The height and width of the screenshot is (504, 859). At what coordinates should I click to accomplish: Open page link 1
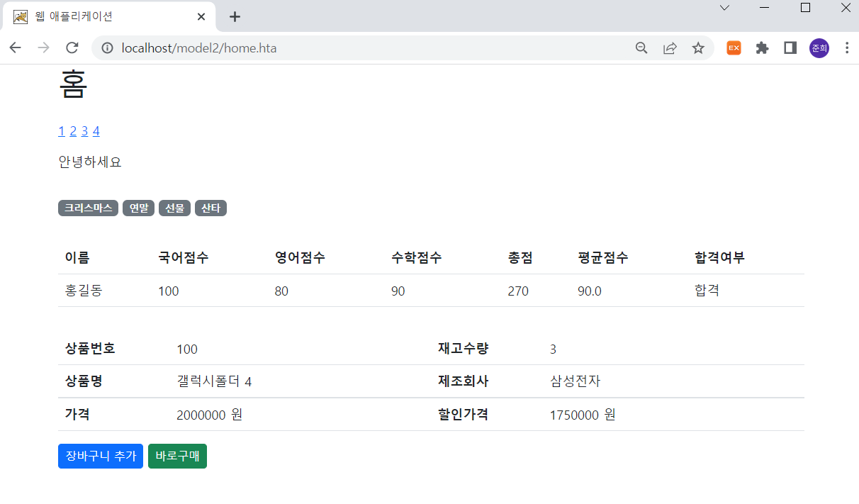[62, 131]
